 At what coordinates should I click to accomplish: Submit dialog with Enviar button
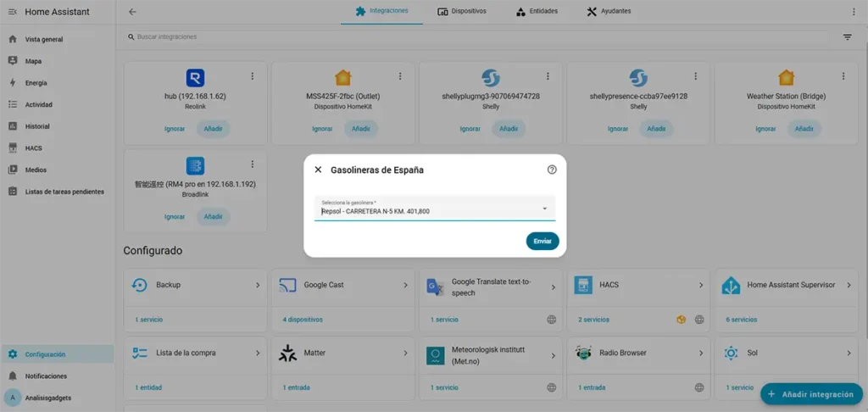542,242
